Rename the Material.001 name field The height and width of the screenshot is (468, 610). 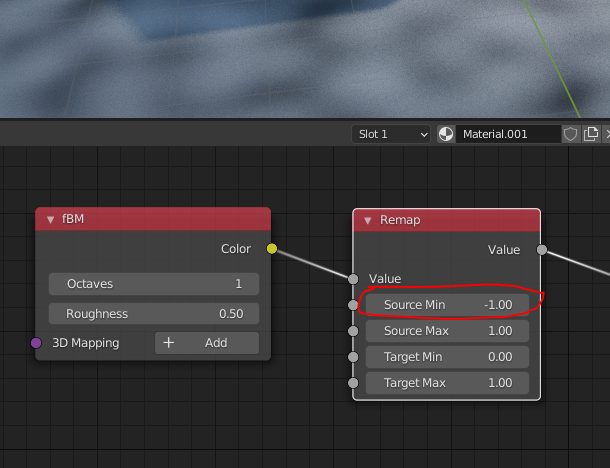506,134
